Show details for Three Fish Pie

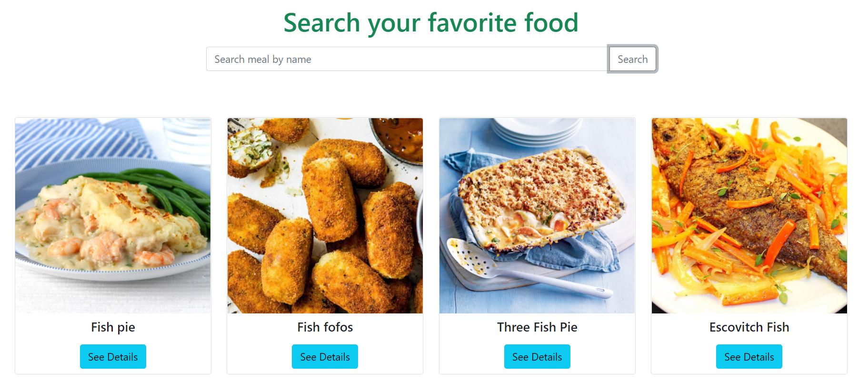tap(537, 357)
